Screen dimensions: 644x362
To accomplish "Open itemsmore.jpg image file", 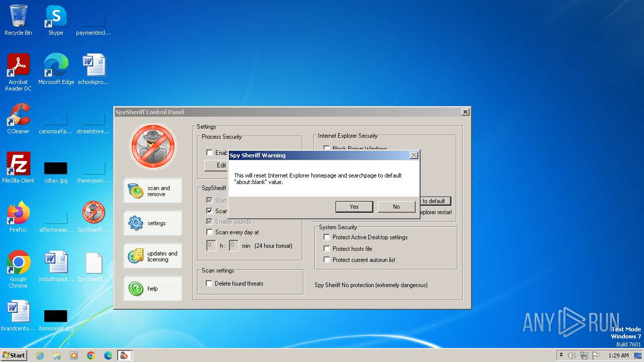I will [x=56, y=319].
